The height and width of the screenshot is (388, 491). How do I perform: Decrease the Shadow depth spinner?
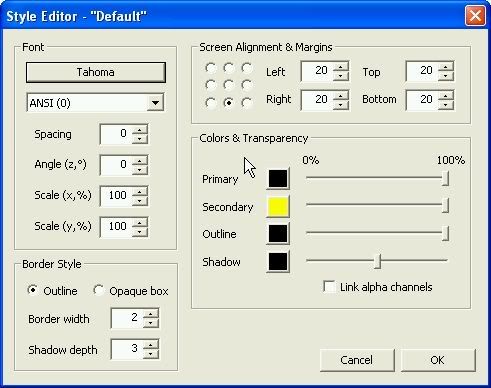point(151,354)
